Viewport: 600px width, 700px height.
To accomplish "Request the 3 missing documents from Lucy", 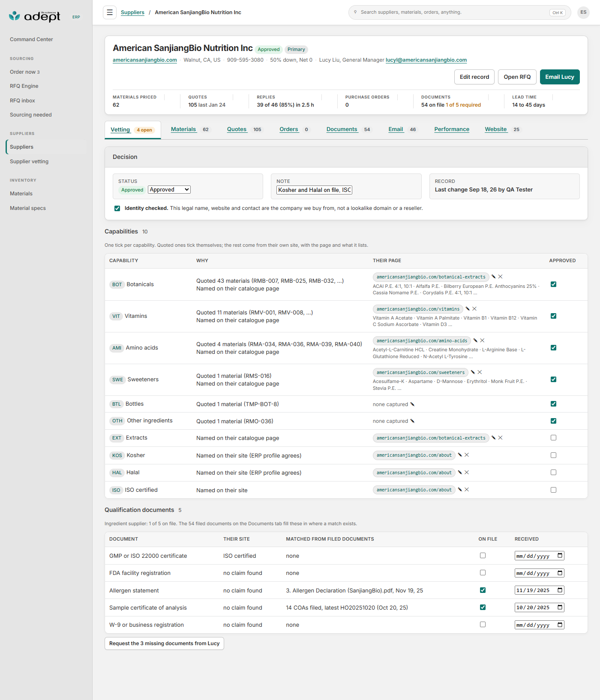I will [x=164, y=643].
